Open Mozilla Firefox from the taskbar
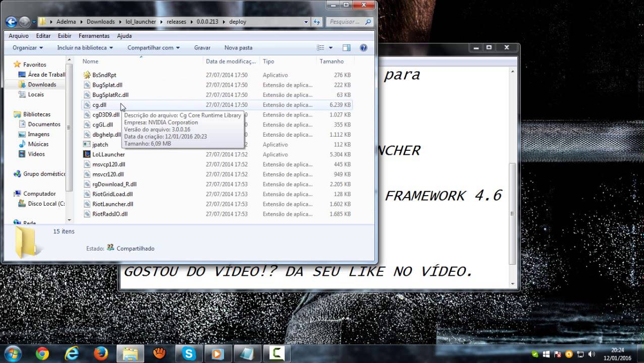Image resolution: width=644 pixels, height=363 pixels. click(101, 353)
